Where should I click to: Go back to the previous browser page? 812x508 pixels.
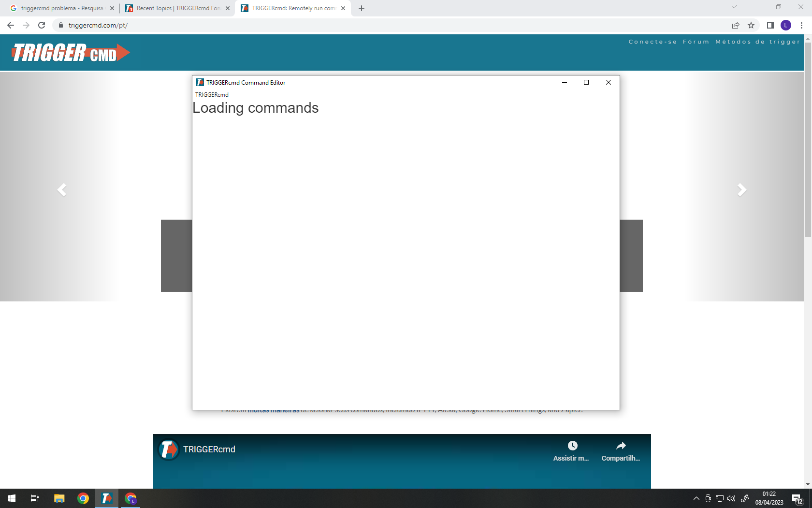11,25
